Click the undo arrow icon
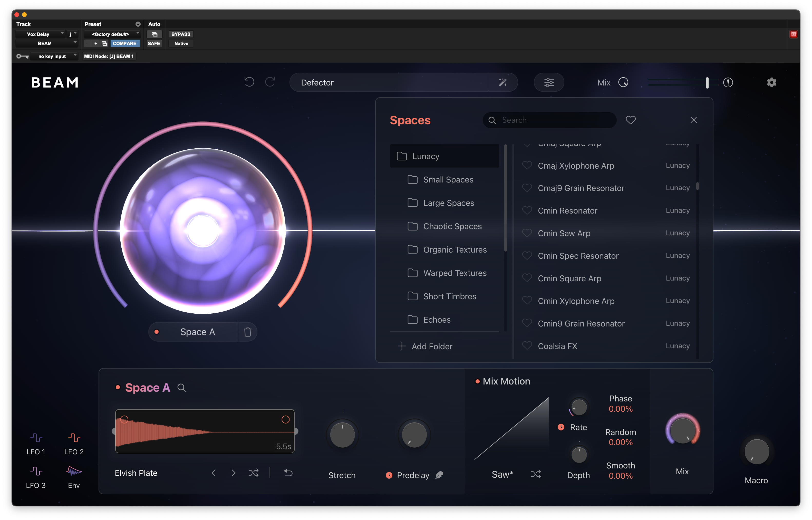812x520 pixels. [x=249, y=82]
